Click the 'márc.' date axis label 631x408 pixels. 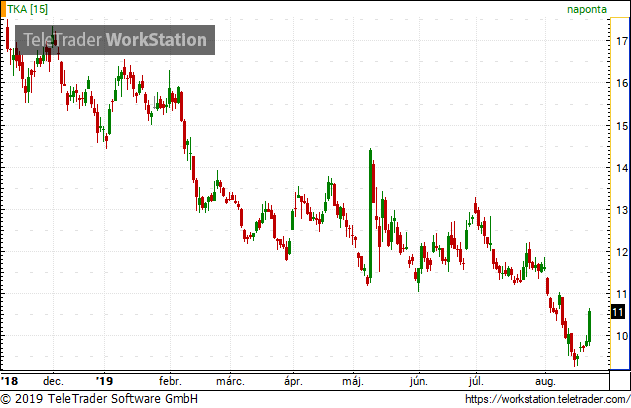point(230,381)
